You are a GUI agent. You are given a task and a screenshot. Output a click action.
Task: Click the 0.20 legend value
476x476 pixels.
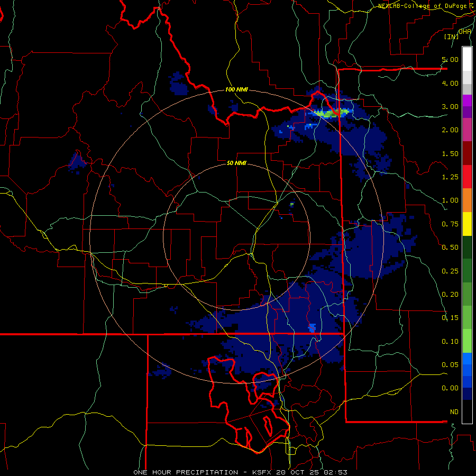click(x=450, y=295)
